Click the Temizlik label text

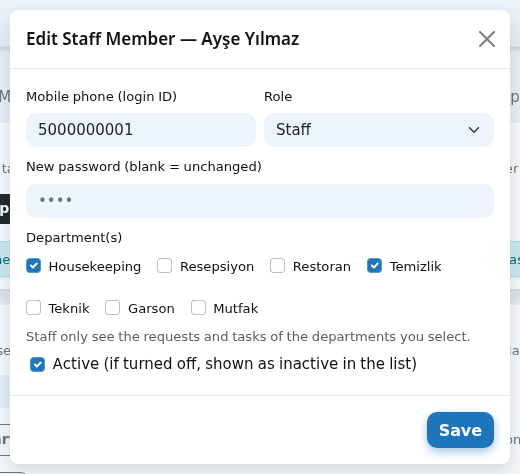tap(415, 267)
